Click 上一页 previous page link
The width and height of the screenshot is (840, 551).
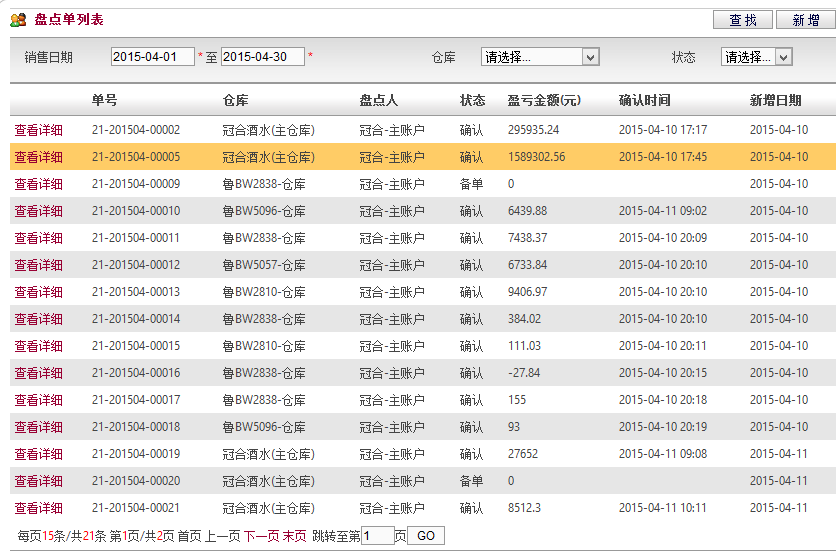(222, 536)
